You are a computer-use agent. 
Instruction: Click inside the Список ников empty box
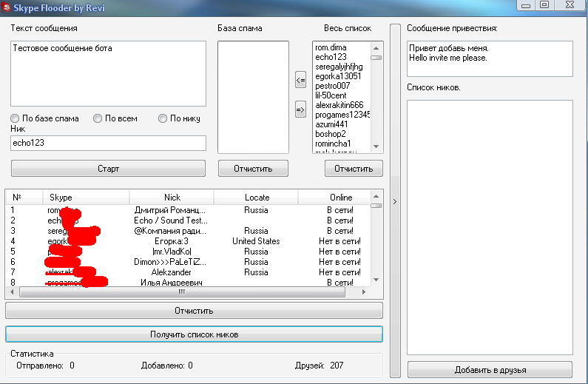490,227
